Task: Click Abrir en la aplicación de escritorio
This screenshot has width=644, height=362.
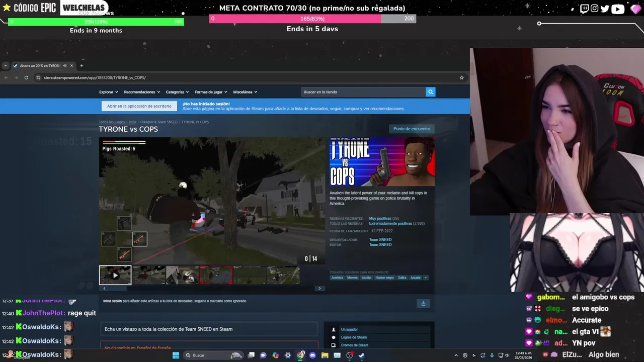Action: 139,106
